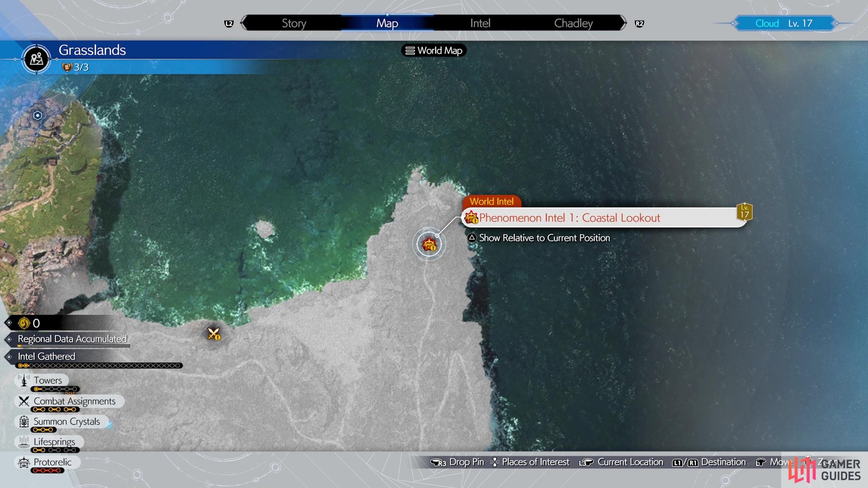868x488 pixels.
Task: Switch to the Story tab
Action: [294, 23]
